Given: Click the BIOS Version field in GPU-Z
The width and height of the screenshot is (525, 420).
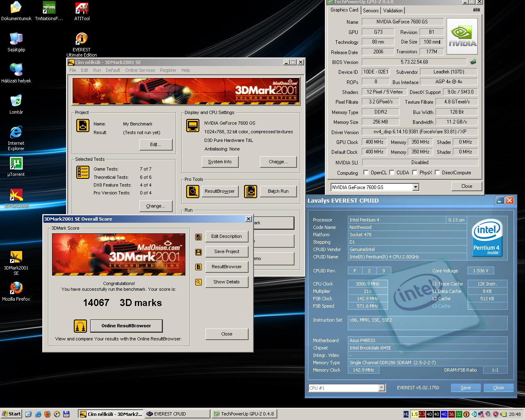Looking at the screenshot, I should click(414, 62).
